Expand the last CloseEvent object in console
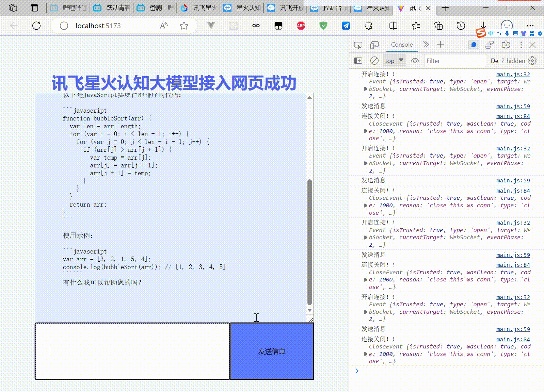Image resolution: width=544 pixels, height=392 pixels. (x=366, y=354)
